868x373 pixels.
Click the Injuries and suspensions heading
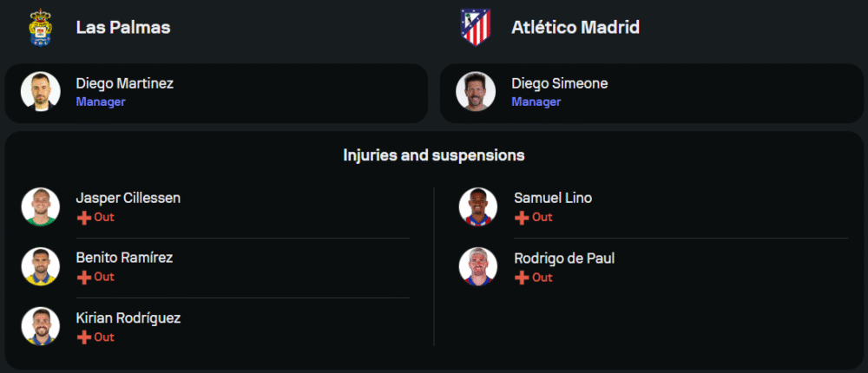coord(434,156)
